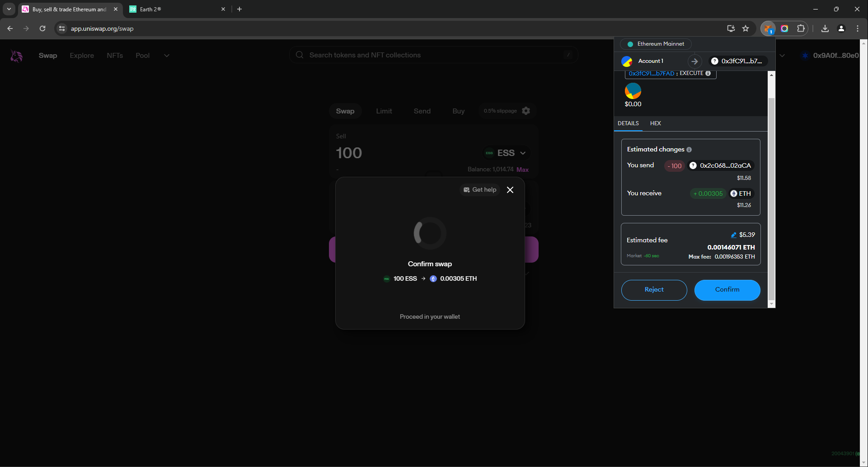Viewport: 868px width, 467px height.
Task: Select the DETAILS tab in MetaMask
Action: pyautogui.click(x=628, y=123)
